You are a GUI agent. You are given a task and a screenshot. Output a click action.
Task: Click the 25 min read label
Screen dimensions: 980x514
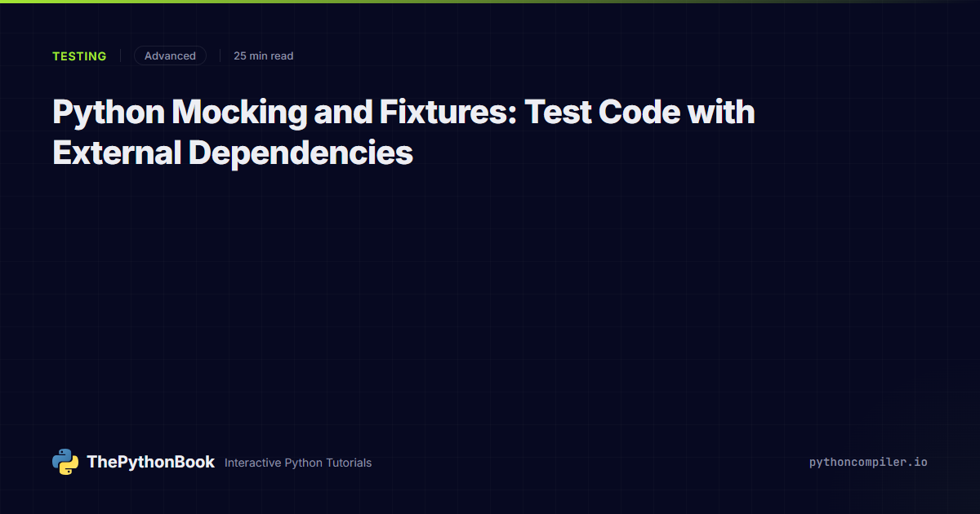(263, 56)
